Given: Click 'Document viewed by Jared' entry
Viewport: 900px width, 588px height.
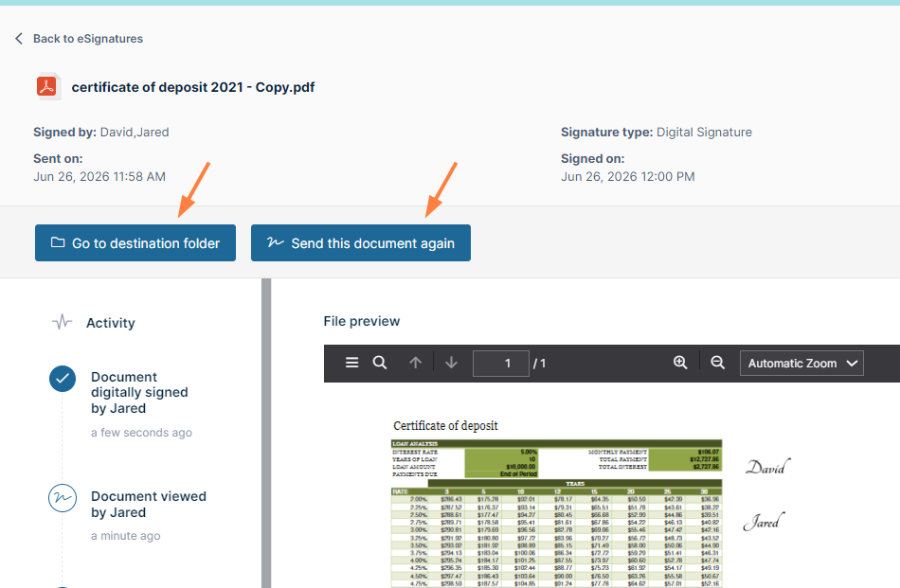Looking at the screenshot, I should (149, 505).
